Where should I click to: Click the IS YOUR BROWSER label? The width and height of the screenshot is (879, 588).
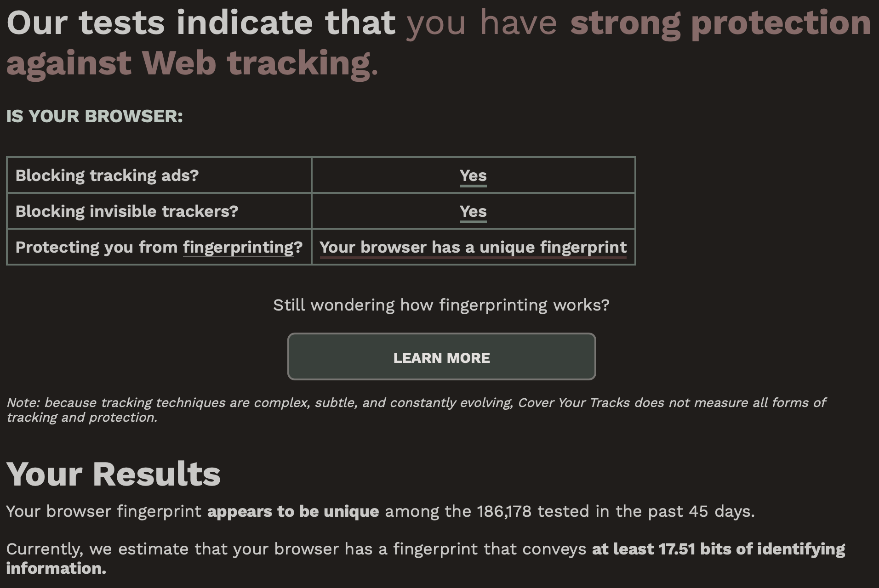pos(94,116)
